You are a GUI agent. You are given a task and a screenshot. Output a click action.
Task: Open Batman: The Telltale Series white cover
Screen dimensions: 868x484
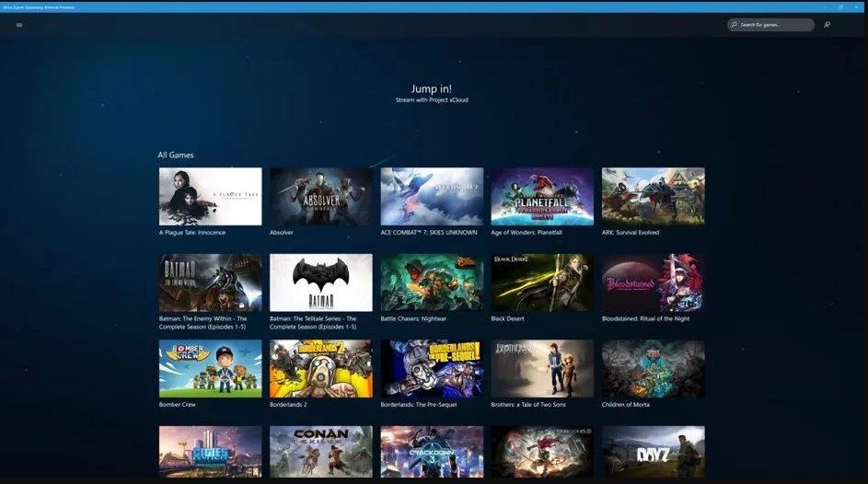[x=321, y=282]
